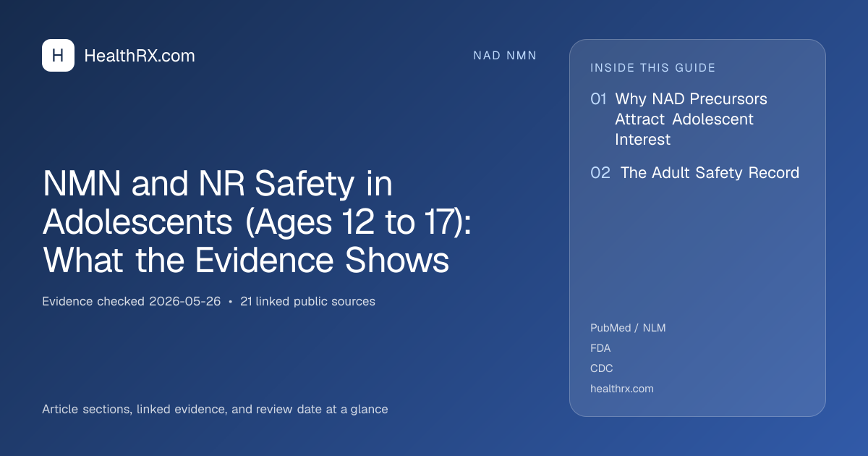The image size is (868, 456).
Task: Click the FDA source label
Action: (x=600, y=348)
